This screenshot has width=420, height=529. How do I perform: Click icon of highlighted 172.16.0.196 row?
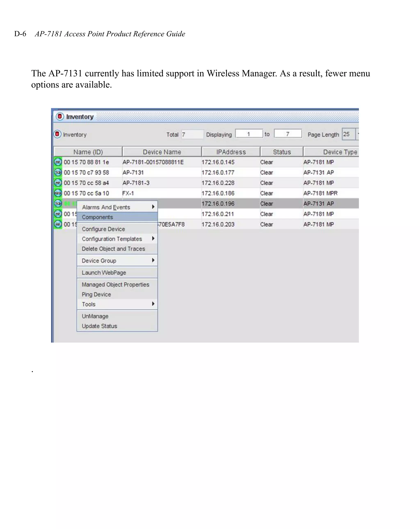58,203
